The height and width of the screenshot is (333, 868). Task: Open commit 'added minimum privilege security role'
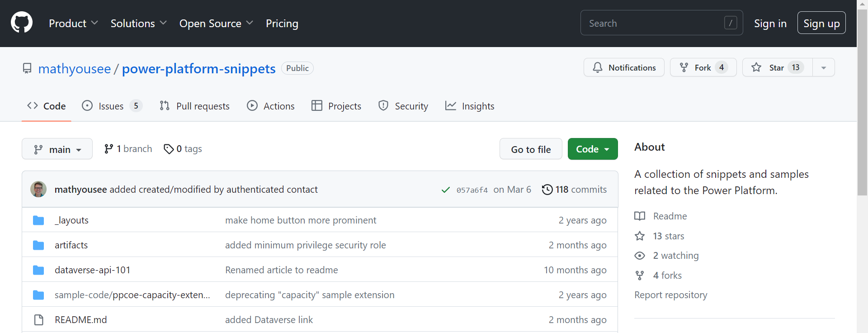(x=306, y=245)
